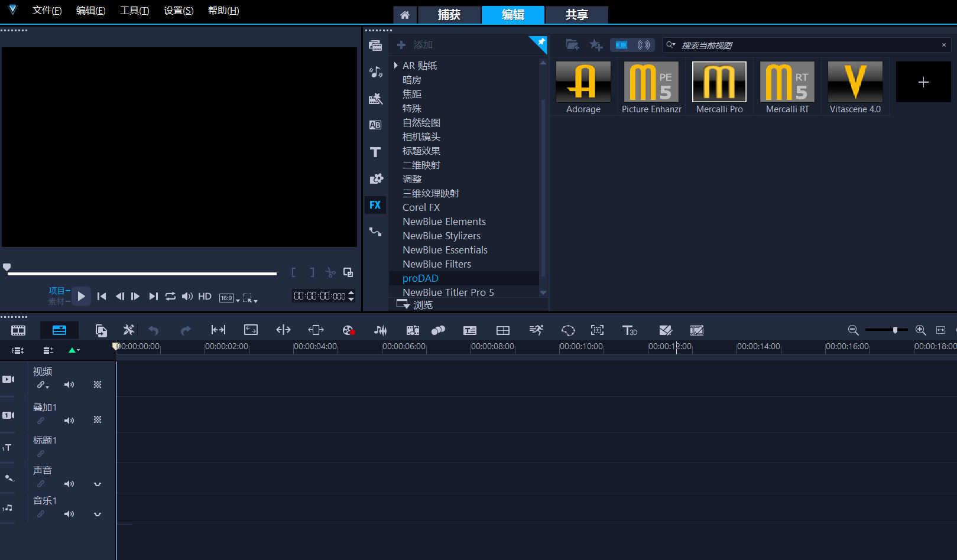Open the Sound Mixer tool

point(380,330)
